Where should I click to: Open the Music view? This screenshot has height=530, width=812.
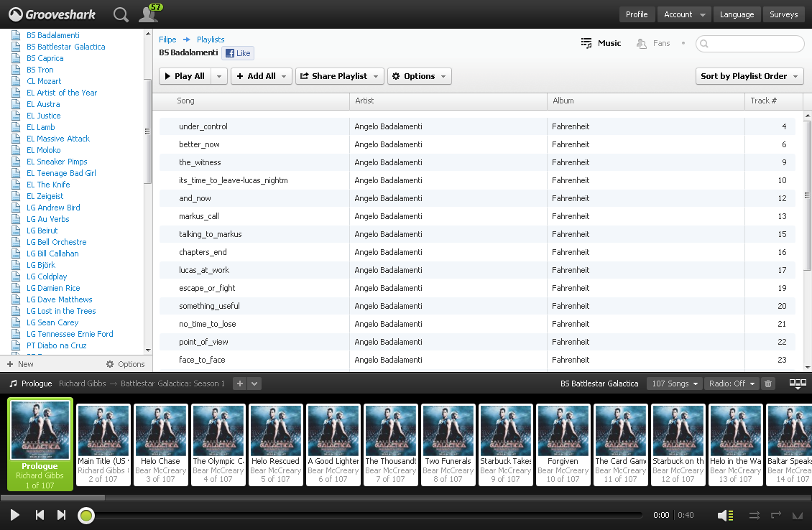(x=601, y=43)
